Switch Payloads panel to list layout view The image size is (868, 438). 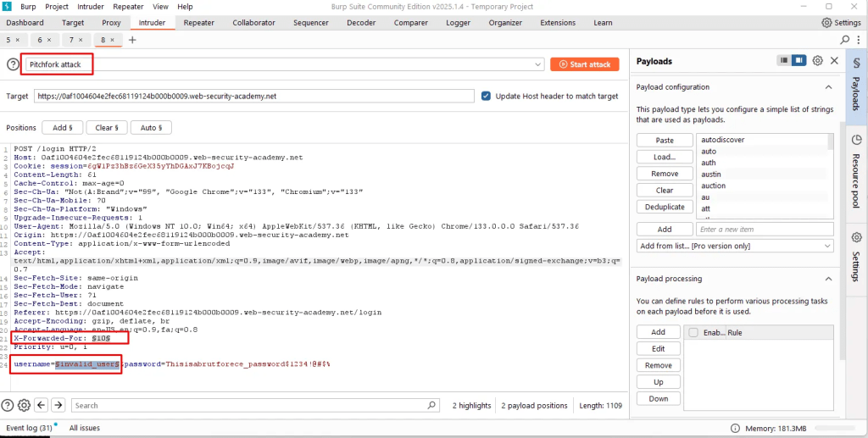point(784,61)
